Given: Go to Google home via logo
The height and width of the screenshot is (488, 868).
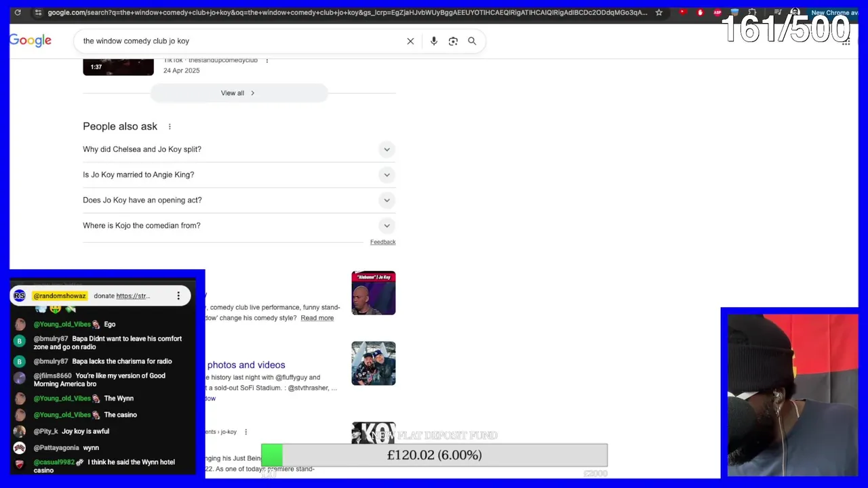Looking at the screenshot, I should [x=31, y=41].
